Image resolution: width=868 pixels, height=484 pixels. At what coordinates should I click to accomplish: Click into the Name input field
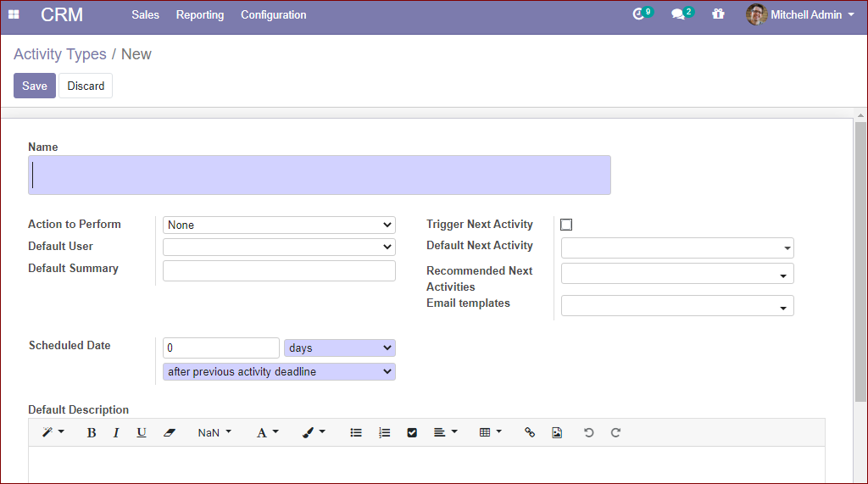[x=320, y=175]
